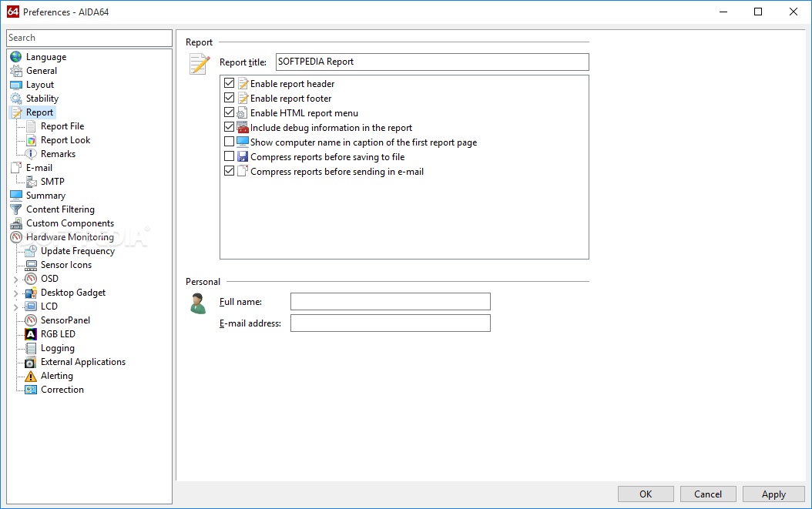Click the Content Filtering funnel icon

(x=16, y=209)
